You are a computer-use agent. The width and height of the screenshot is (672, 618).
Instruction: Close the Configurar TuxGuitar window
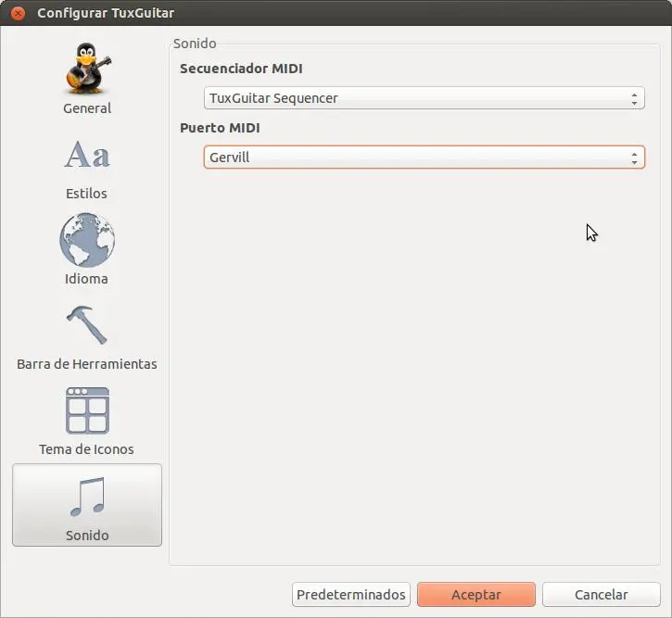point(18,13)
